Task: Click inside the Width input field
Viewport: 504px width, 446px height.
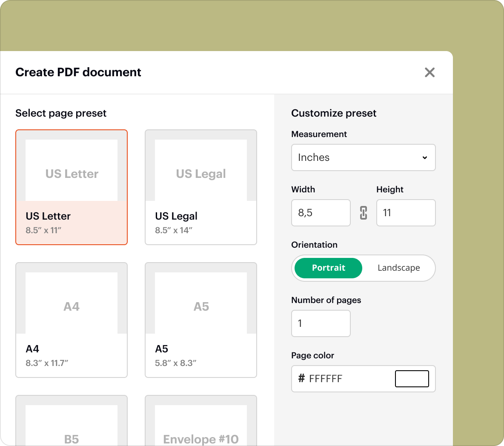Action: pos(321,213)
